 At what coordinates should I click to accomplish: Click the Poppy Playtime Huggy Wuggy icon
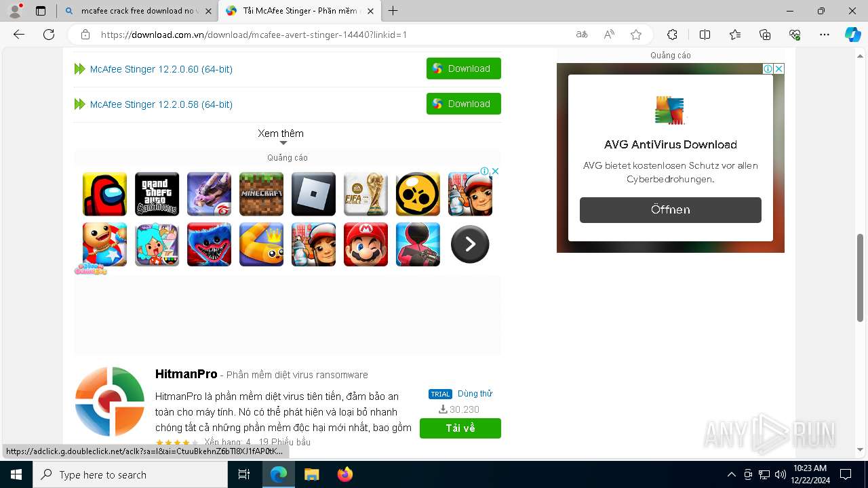point(209,244)
